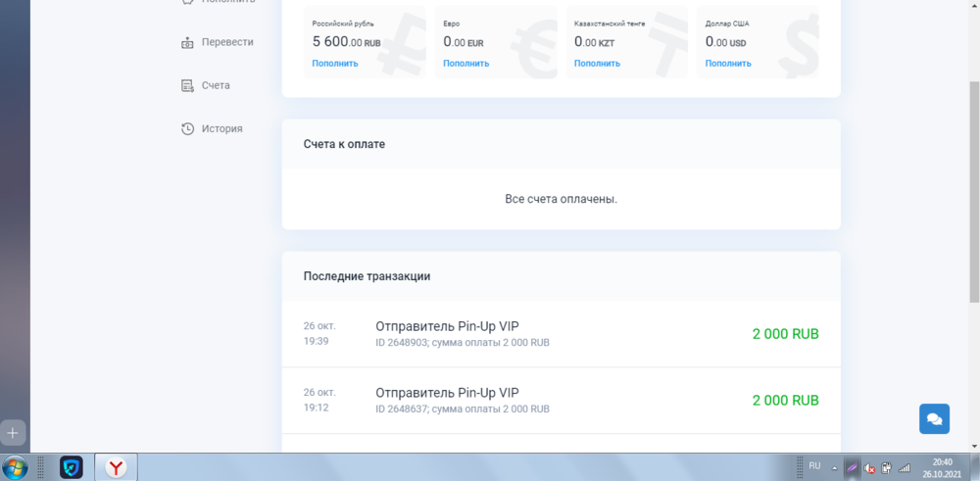Click the transaction ID 2648637 details
The image size is (980, 481).
[x=463, y=409]
